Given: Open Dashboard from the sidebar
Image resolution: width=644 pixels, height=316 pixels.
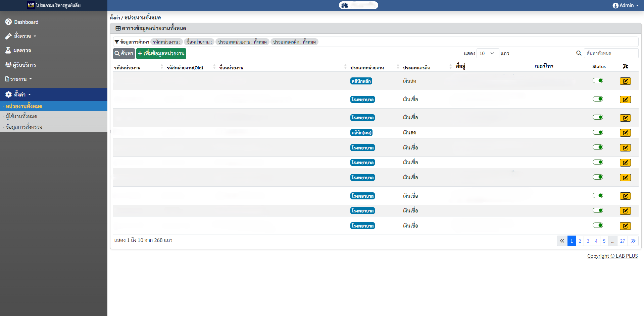Looking at the screenshot, I should 26,22.
